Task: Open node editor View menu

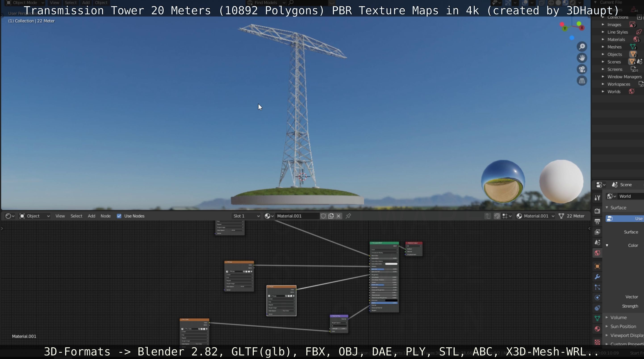Action: click(x=60, y=216)
